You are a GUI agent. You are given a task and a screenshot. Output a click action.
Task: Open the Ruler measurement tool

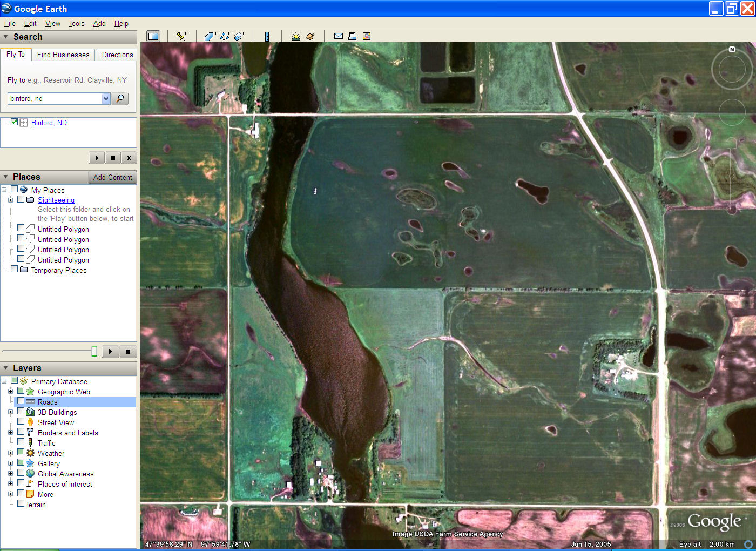click(x=267, y=36)
